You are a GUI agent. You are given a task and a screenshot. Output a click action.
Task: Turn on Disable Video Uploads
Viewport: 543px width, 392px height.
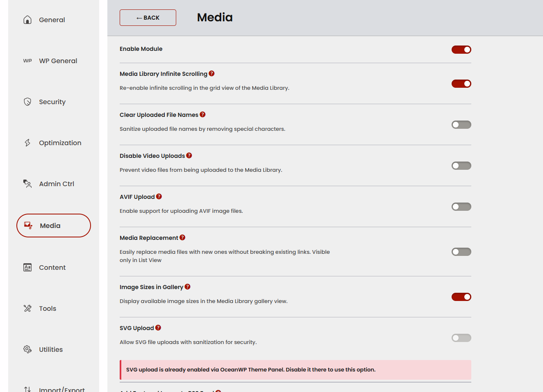461,165
